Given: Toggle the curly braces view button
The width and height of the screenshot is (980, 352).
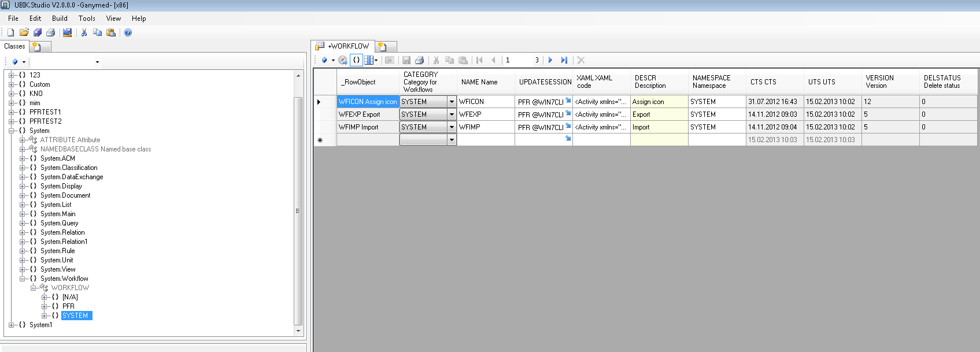Looking at the screenshot, I should click(x=356, y=60).
